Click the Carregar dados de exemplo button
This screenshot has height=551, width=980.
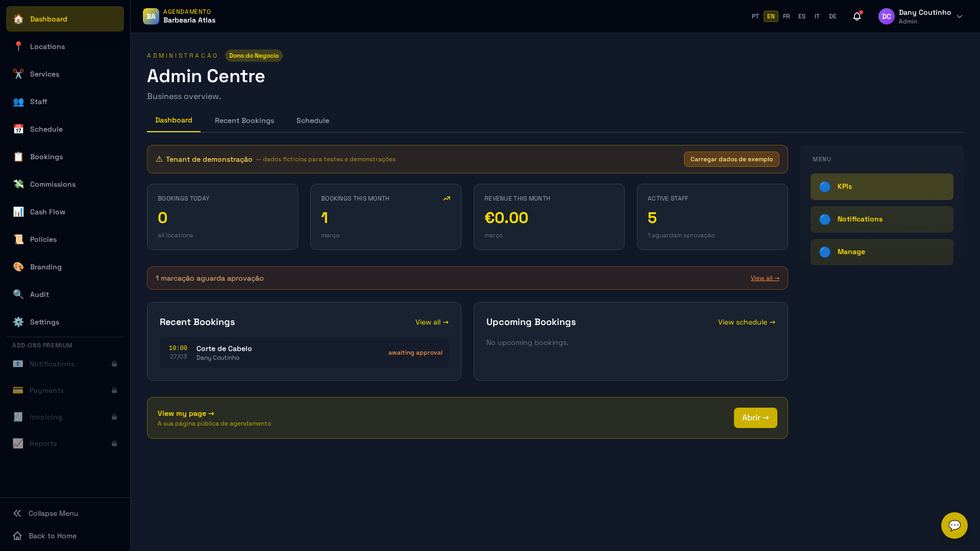[731, 159]
